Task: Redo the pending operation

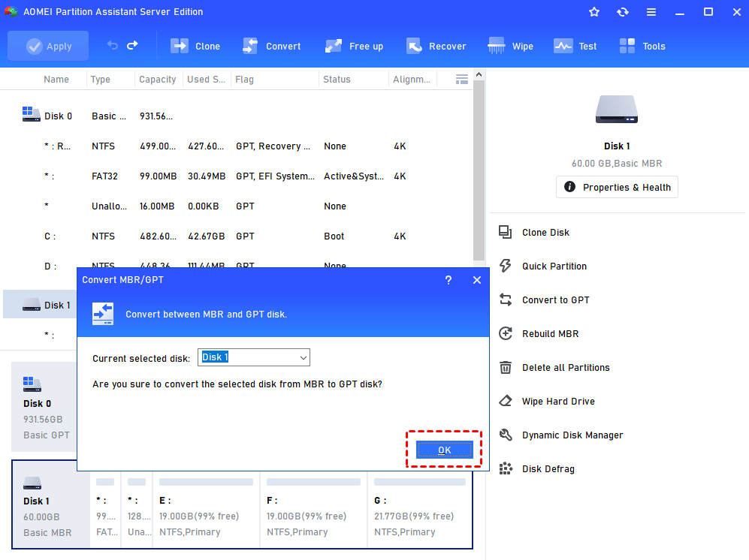Action: click(x=132, y=45)
